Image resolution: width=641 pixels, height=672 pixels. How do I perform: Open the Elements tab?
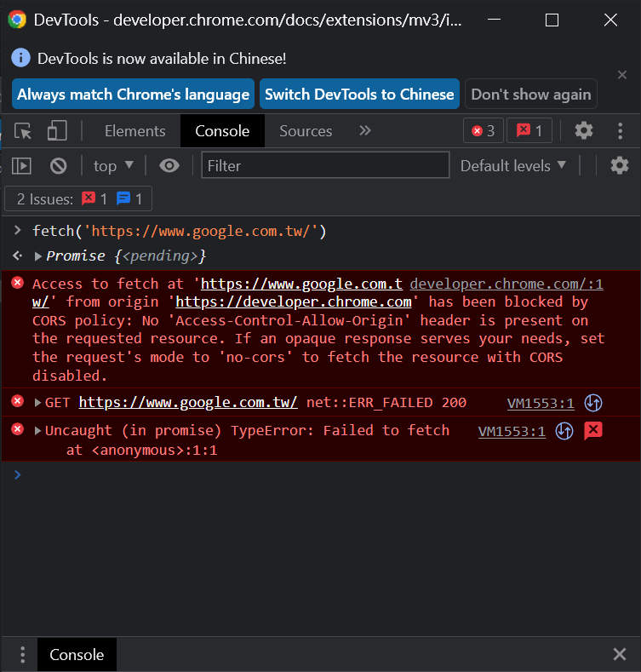point(135,130)
